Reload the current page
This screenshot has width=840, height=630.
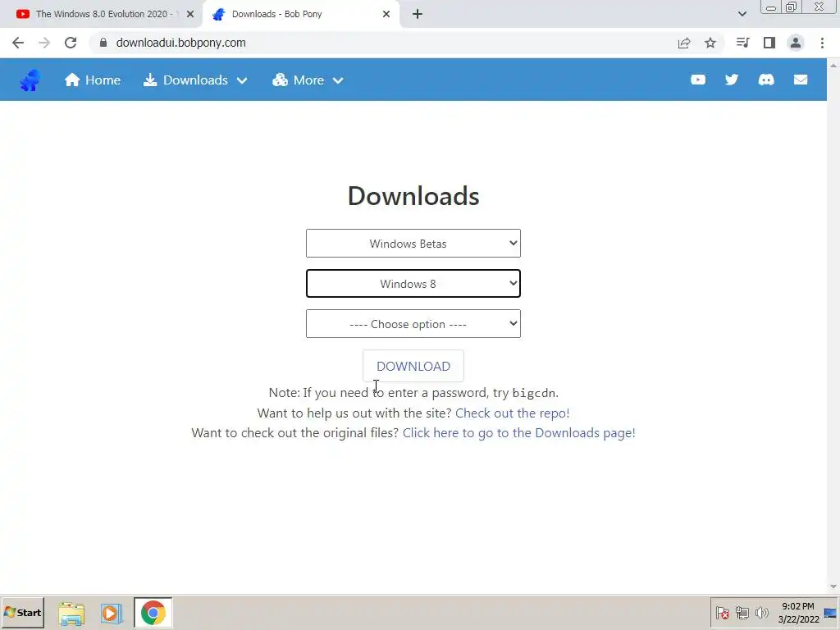[x=71, y=43]
